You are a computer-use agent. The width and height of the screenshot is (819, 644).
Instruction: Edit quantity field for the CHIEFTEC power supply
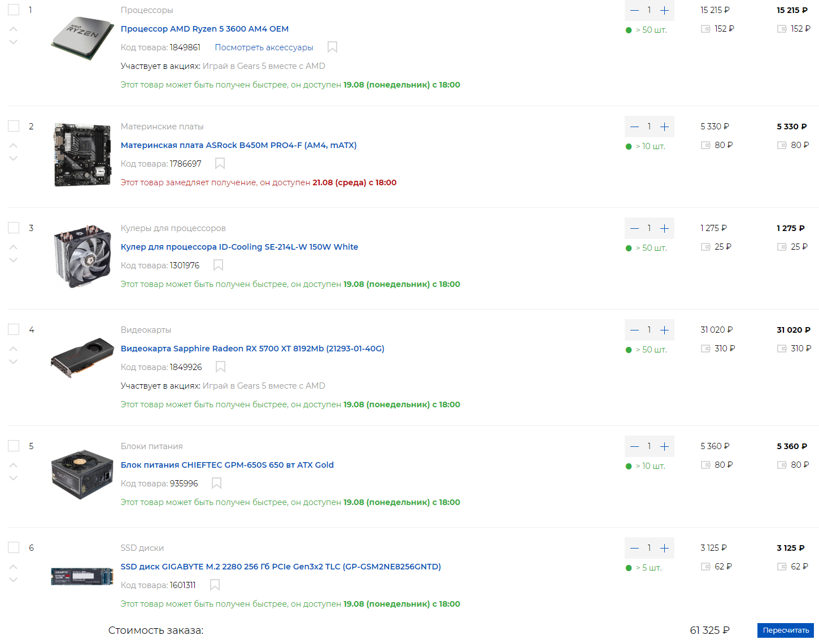tap(650, 446)
